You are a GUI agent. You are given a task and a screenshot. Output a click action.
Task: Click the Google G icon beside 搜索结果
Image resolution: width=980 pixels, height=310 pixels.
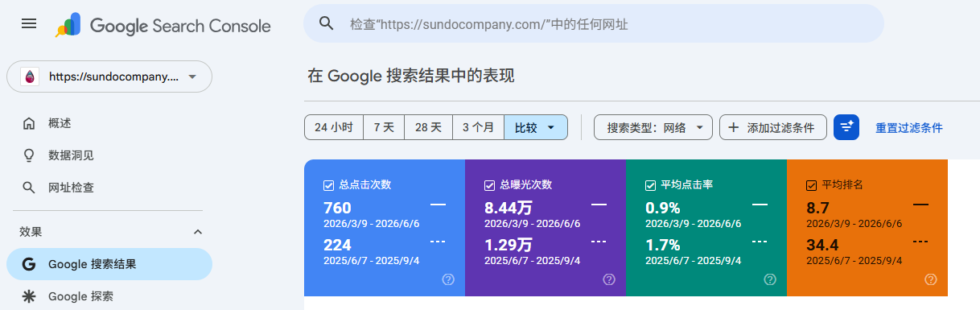(x=29, y=264)
